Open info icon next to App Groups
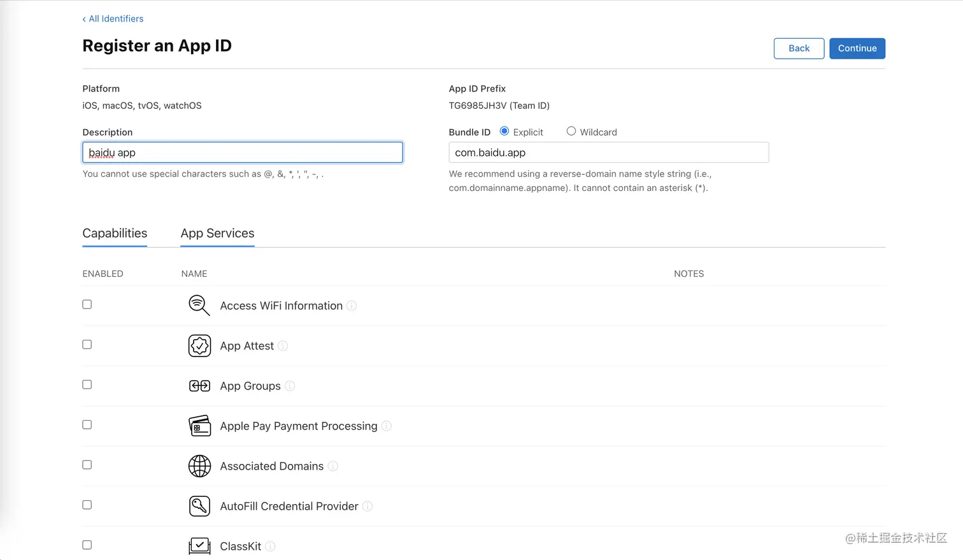The height and width of the screenshot is (560, 963). point(290,386)
